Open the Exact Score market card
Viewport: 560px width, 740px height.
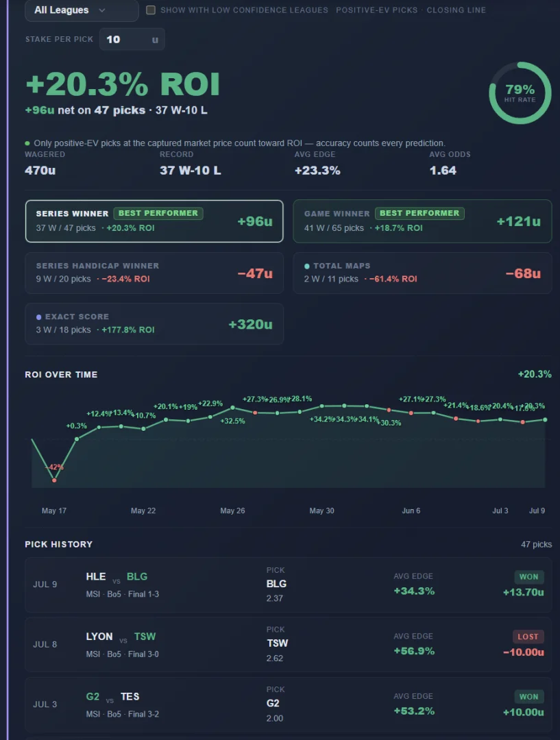click(154, 323)
